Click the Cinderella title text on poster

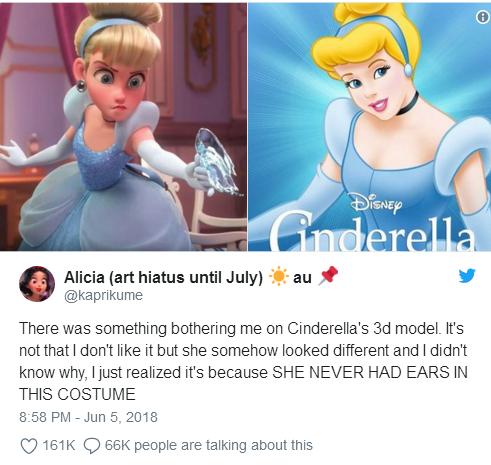[x=372, y=233]
